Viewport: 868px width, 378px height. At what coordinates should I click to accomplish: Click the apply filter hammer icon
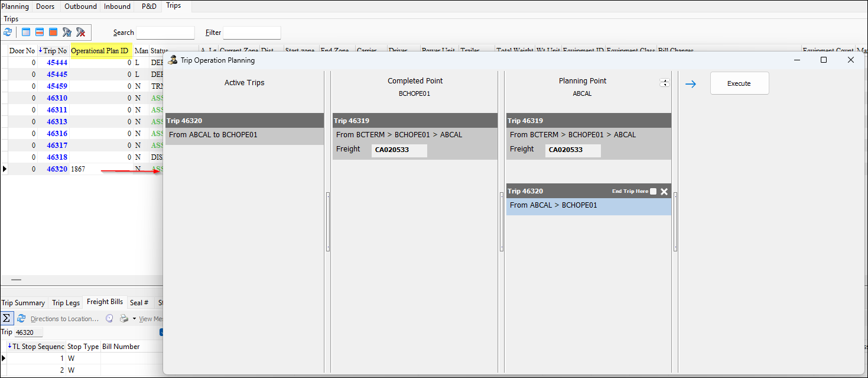pyautogui.click(x=67, y=32)
